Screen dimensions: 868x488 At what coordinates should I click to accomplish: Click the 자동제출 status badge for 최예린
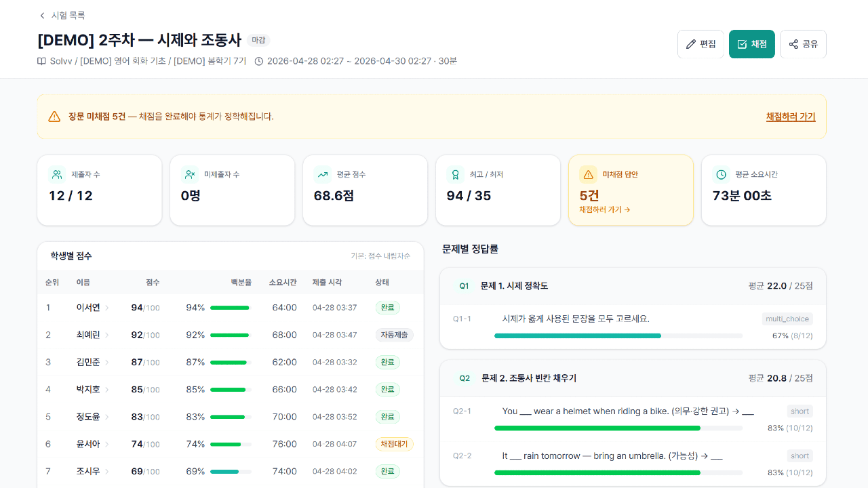click(394, 335)
